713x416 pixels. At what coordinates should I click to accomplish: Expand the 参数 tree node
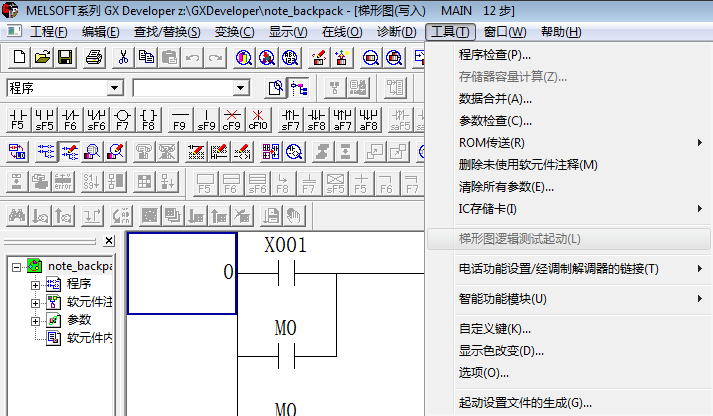coord(35,321)
